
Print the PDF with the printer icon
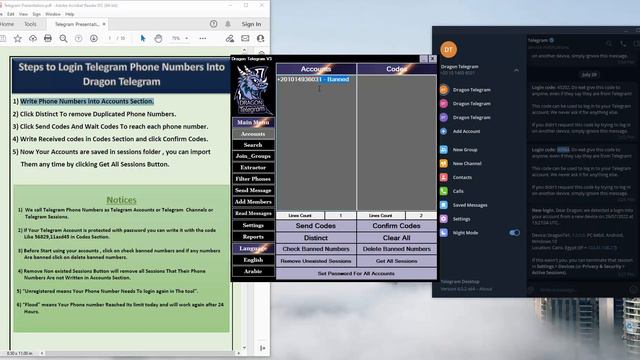48,38
